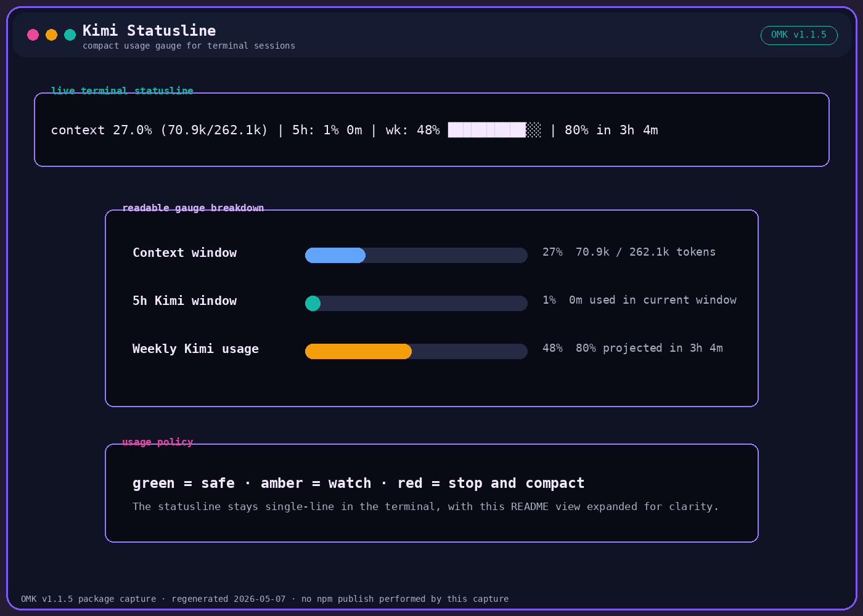
Task: Click '70.9k / 262.1k tokens' value
Action: [645, 252]
